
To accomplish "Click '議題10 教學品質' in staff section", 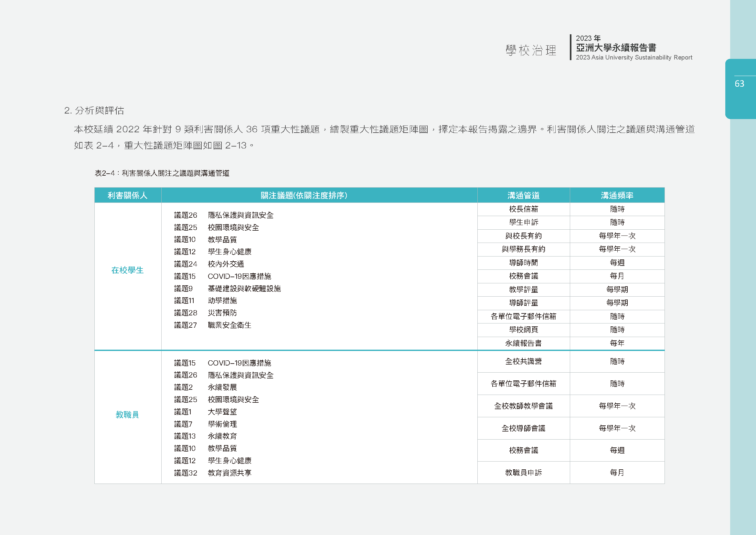I will 206,448.
